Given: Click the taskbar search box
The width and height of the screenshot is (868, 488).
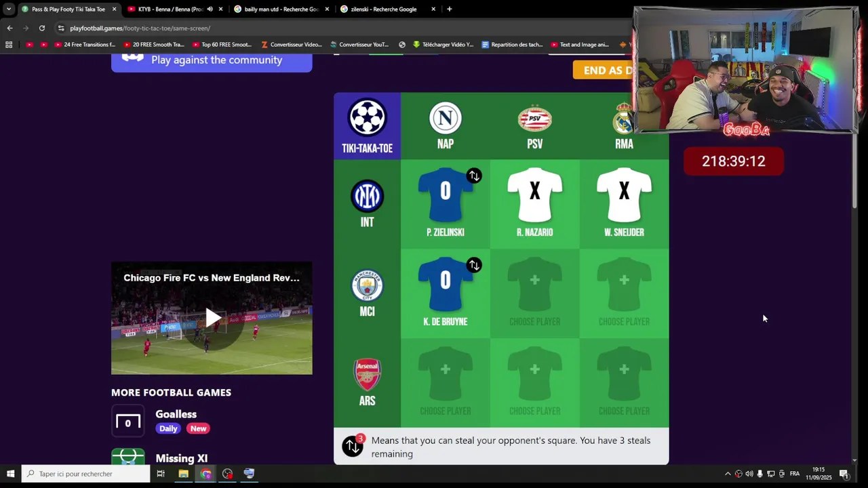Looking at the screenshot, I should tap(85, 474).
